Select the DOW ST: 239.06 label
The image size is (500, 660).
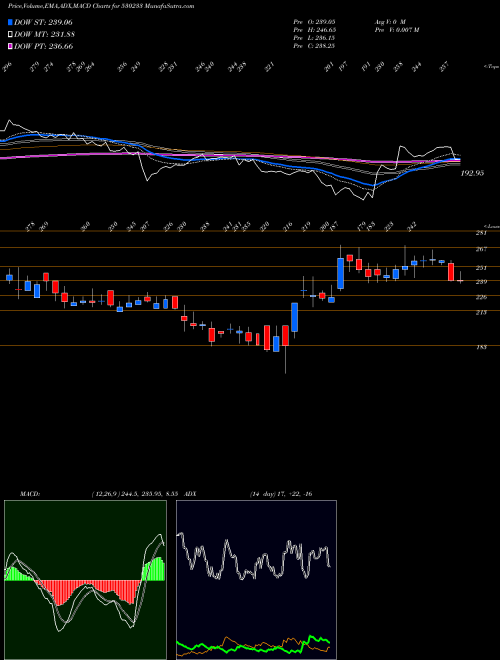coord(43,22)
